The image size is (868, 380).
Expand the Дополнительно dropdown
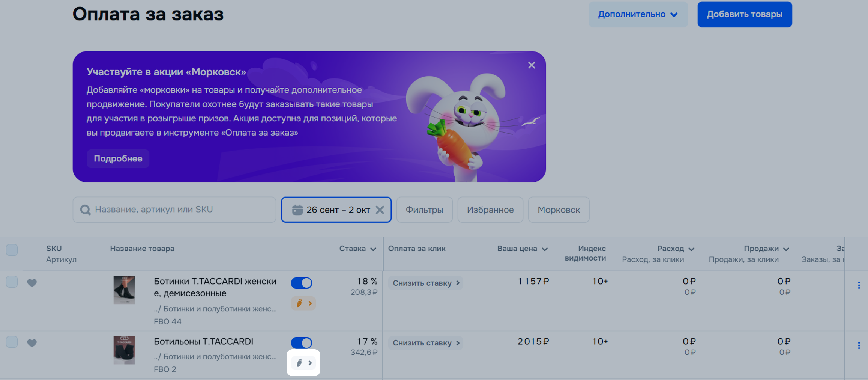638,14
